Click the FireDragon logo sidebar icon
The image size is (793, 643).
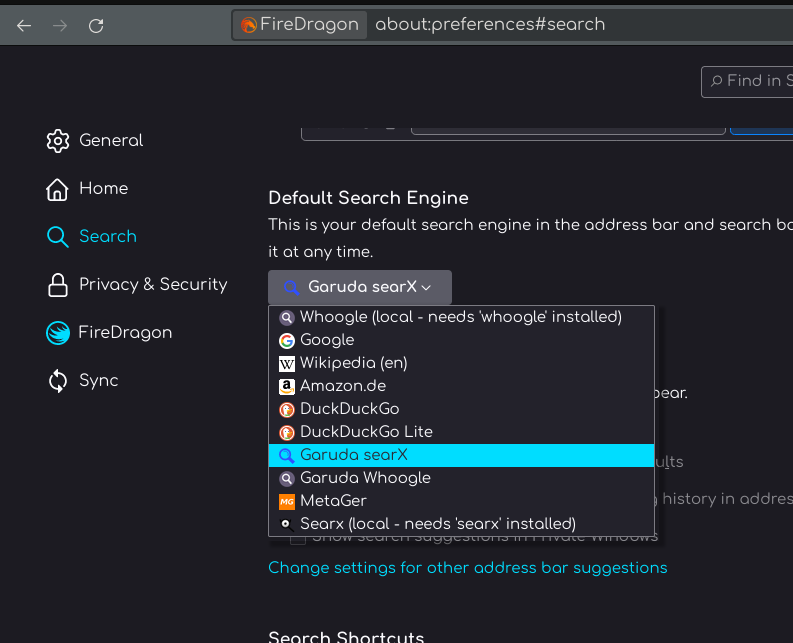[x=58, y=333]
